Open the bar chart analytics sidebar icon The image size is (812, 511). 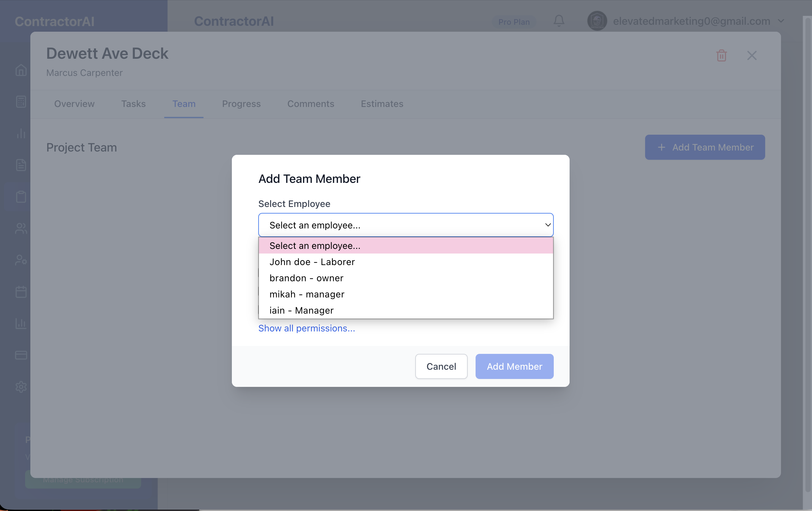point(20,134)
